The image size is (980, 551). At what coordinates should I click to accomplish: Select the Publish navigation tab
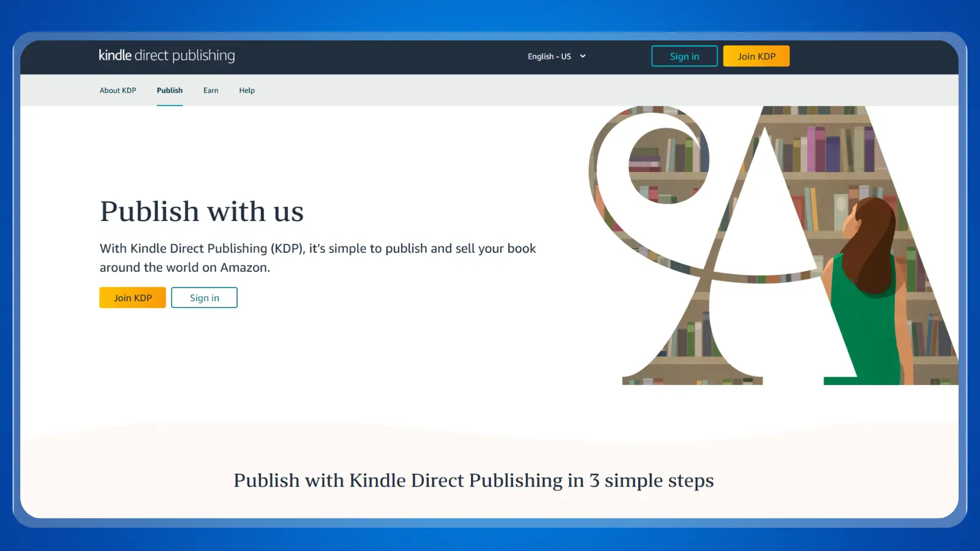[170, 91]
